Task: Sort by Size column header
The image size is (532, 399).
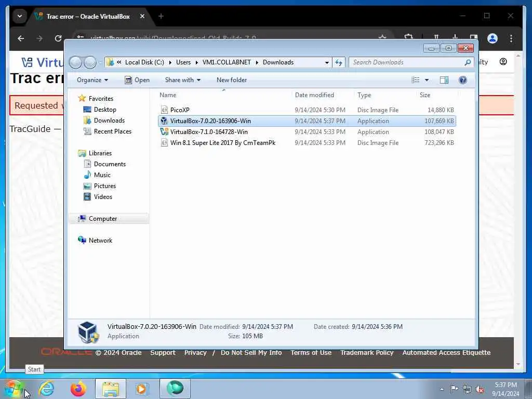Action: (x=437, y=95)
